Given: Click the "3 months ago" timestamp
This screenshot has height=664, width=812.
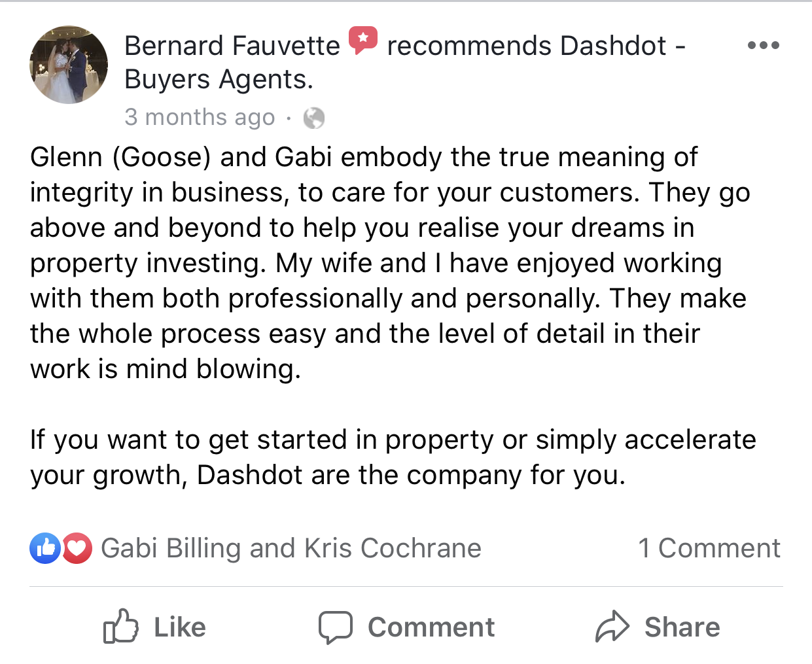Looking at the screenshot, I should 200,117.
